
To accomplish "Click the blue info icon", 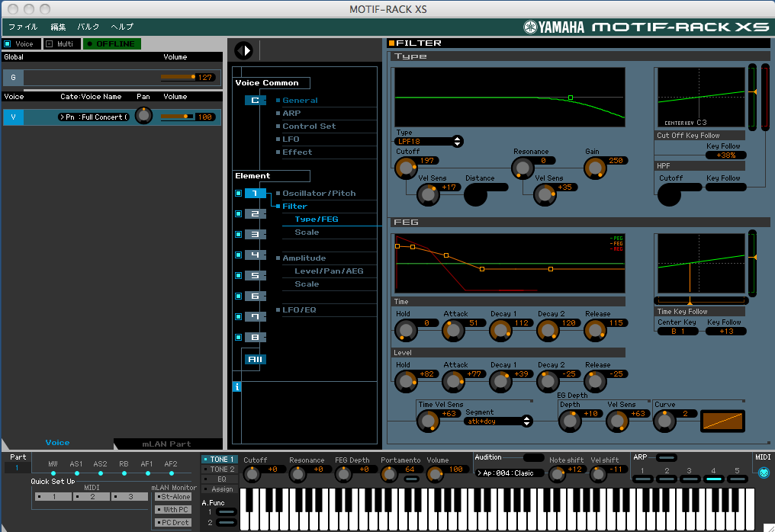I will (236, 386).
